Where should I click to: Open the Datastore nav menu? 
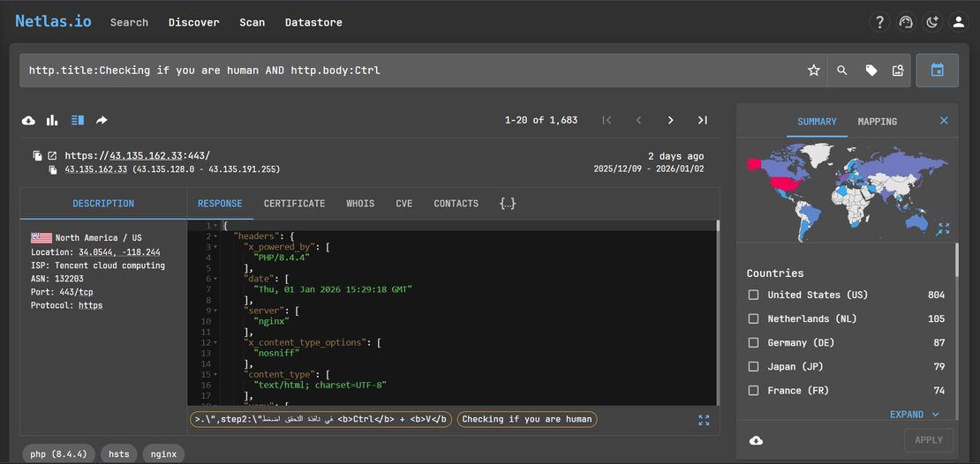click(313, 22)
